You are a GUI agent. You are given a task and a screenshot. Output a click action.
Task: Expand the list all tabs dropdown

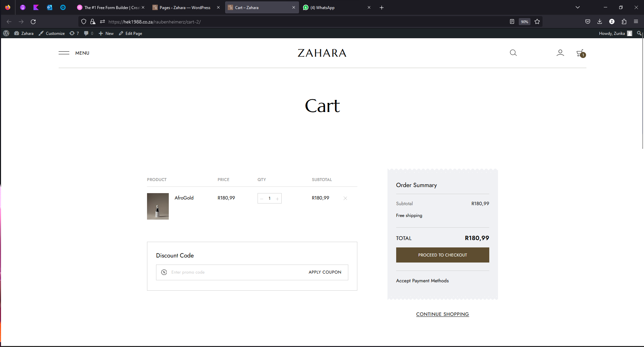[x=577, y=7]
